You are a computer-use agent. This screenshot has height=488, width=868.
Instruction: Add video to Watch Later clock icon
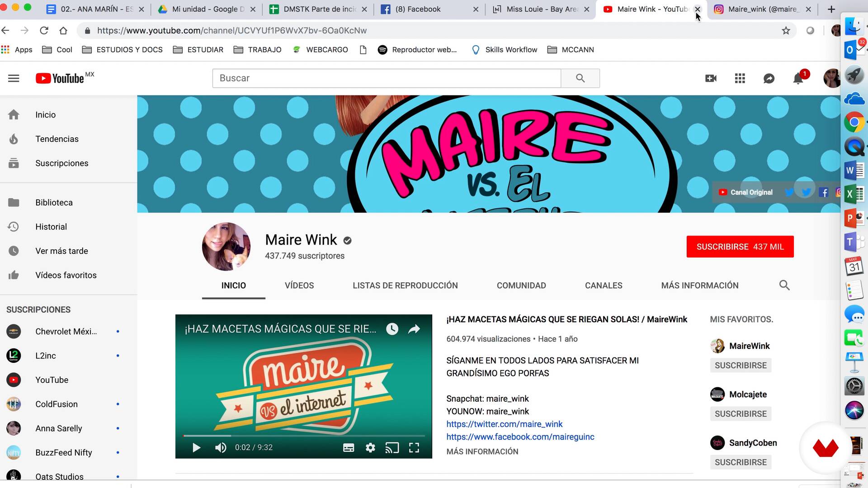click(392, 329)
